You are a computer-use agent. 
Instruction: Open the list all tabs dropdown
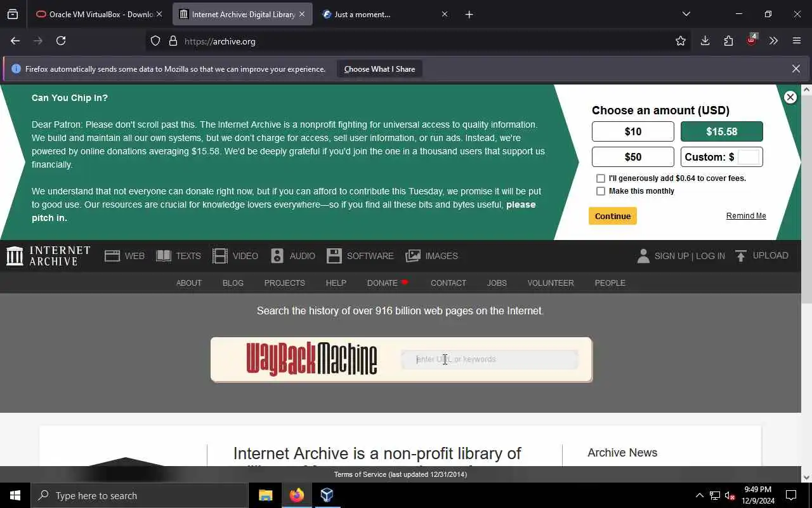tap(686, 14)
